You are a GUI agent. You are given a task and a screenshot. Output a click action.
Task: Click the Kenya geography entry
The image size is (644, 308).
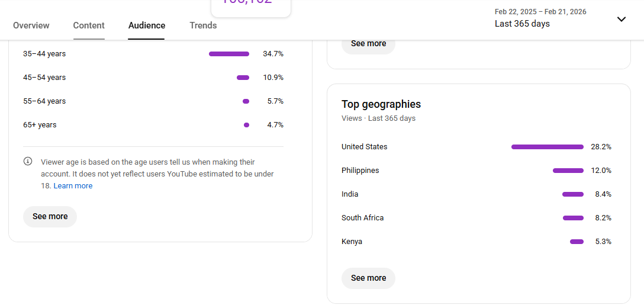352,242
